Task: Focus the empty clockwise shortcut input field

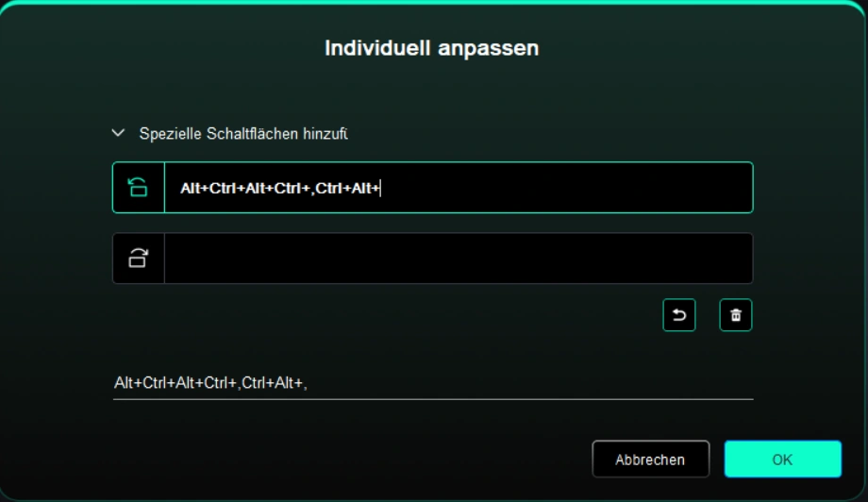Action: click(459, 258)
